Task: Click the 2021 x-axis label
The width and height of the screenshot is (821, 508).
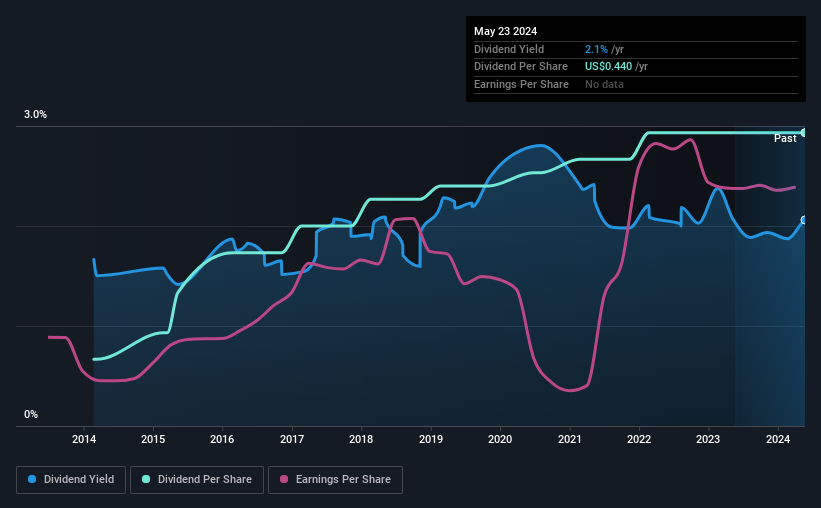Action: 570,439
